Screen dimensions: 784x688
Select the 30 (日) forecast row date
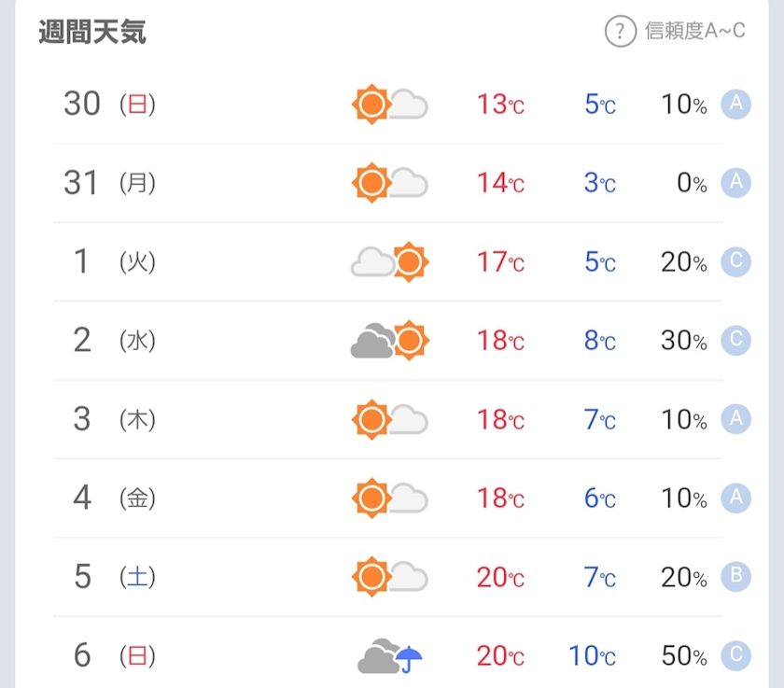(x=109, y=104)
